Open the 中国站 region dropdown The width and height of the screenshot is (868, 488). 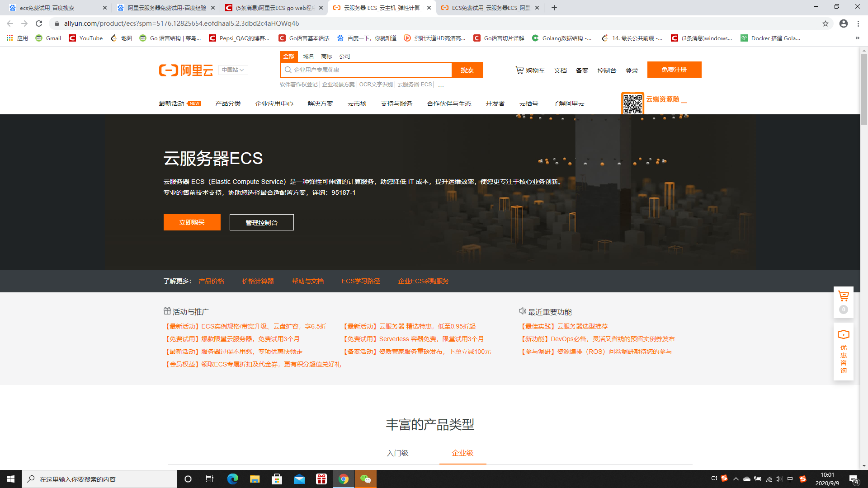coord(232,70)
